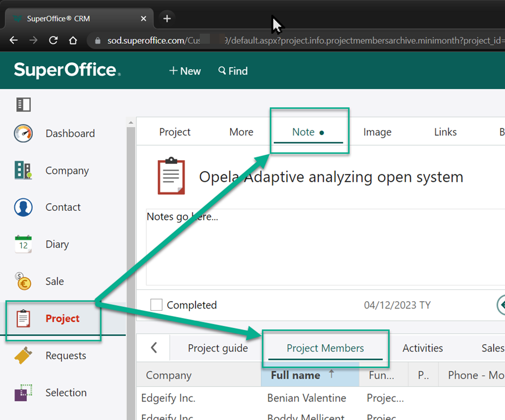505x420 pixels.
Task: Tick the Completed checkbox
Action: [157, 305]
